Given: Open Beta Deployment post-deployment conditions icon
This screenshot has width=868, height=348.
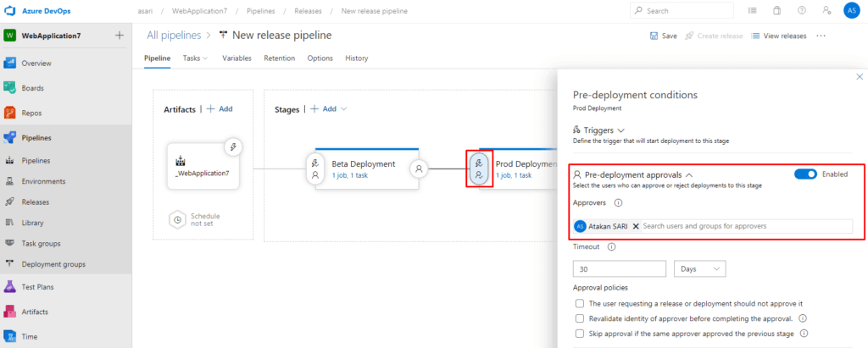Looking at the screenshot, I should (x=418, y=168).
